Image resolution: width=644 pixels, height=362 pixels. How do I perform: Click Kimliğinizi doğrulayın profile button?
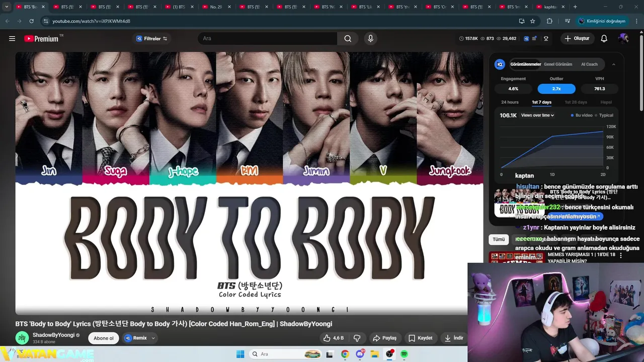[602, 21]
